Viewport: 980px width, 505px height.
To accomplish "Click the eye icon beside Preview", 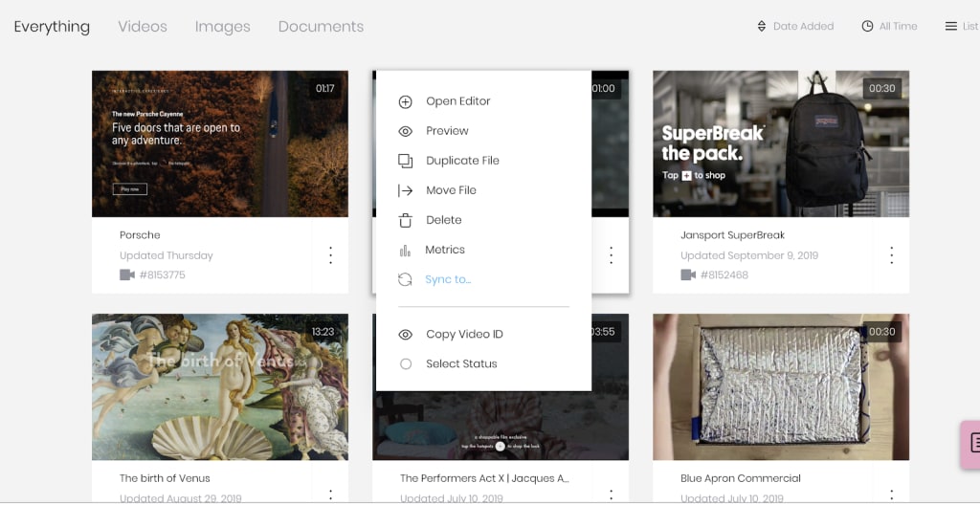I will coord(405,131).
